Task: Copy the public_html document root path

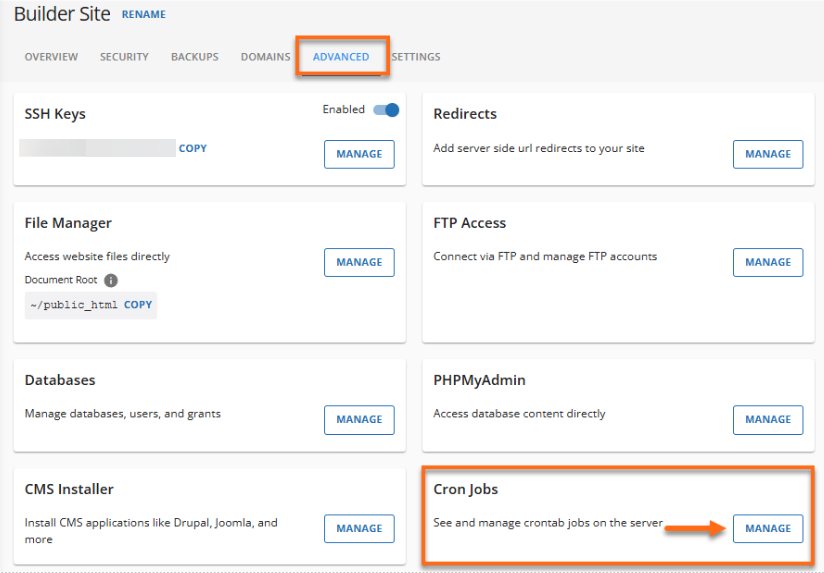Action: 138,304
